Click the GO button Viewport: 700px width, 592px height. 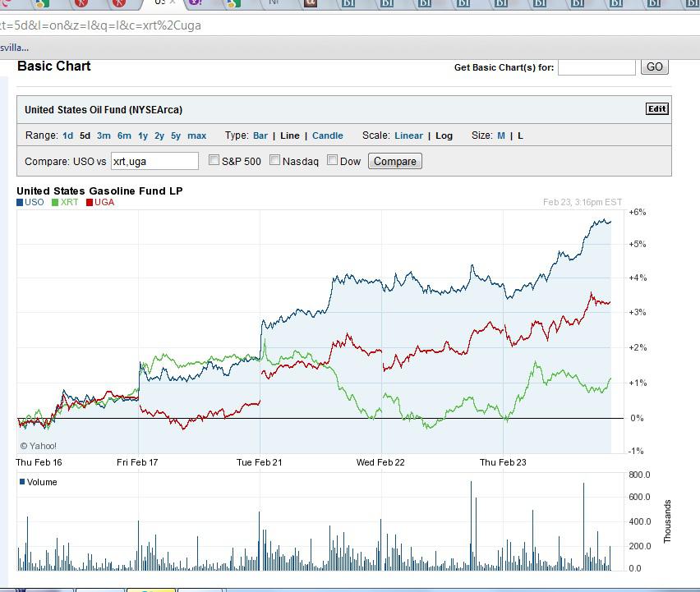pyautogui.click(x=654, y=67)
